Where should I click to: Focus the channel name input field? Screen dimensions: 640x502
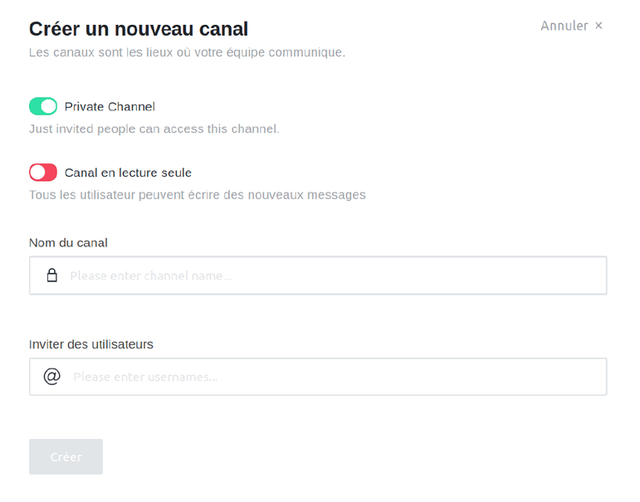330,275
